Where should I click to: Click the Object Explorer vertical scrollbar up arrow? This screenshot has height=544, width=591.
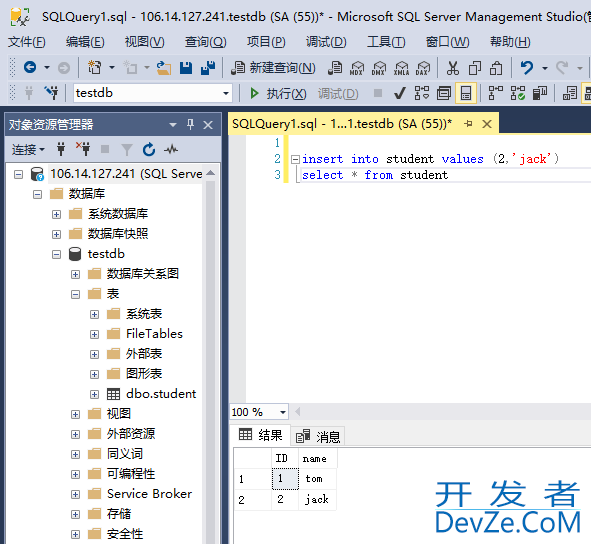point(211,173)
